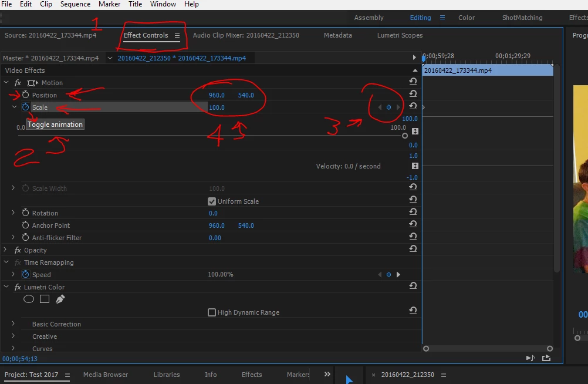Create 4-point polygon mask for Lumetri Color
This screenshot has width=588, height=384.
45,299
